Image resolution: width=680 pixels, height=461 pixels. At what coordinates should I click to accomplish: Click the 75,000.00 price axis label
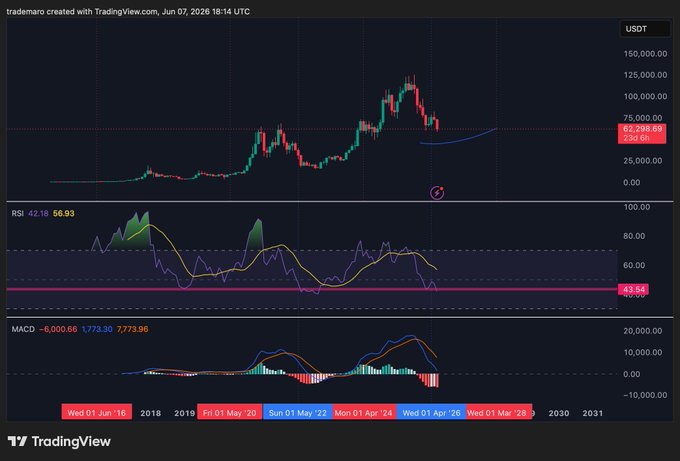coord(643,118)
